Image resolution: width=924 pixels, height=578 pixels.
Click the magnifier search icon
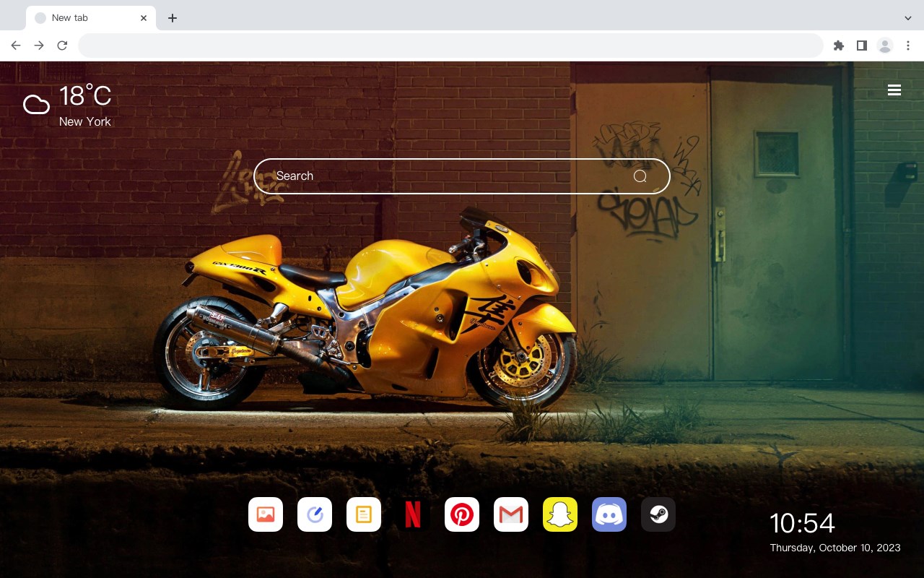[640, 176]
